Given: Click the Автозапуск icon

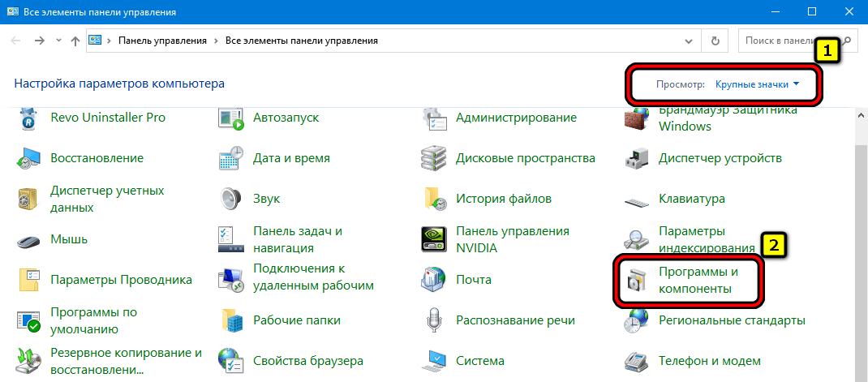Looking at the screenshot, I should point(231,118).
